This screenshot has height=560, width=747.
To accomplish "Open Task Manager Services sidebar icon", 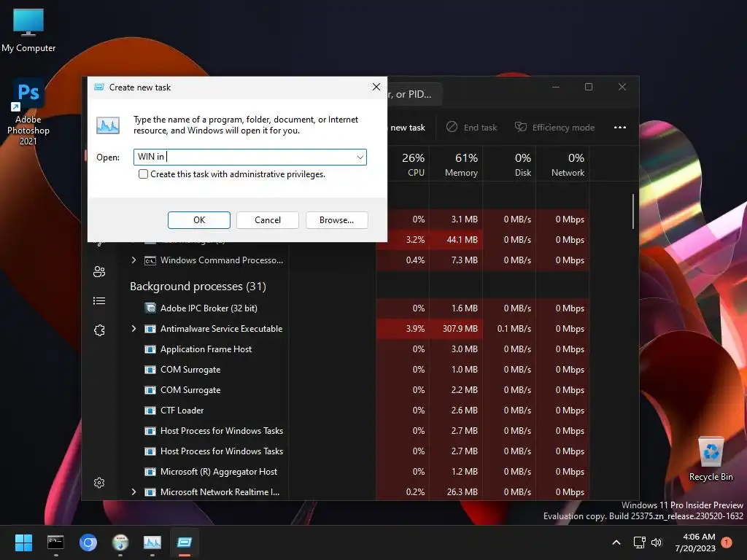I will [99, 330].
